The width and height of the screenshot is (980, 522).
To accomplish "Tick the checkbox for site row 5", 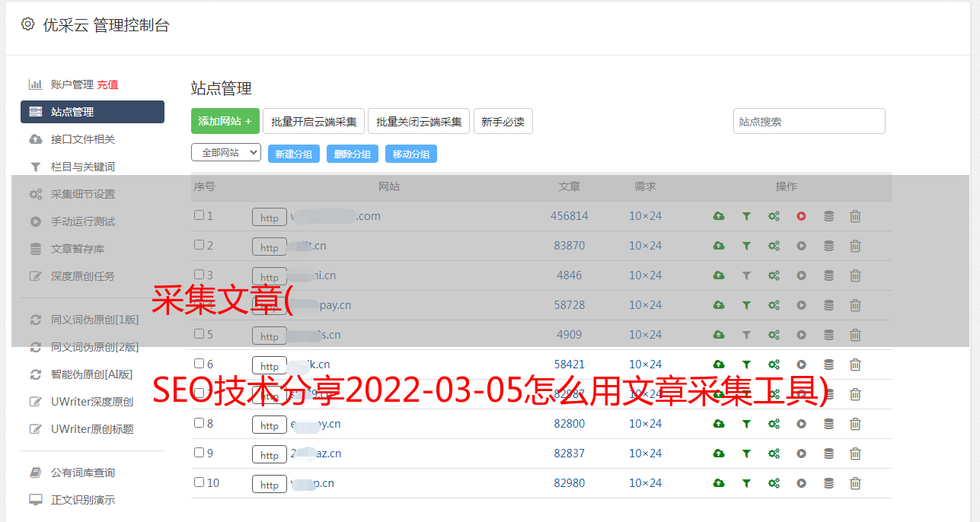I will (199, 334).
